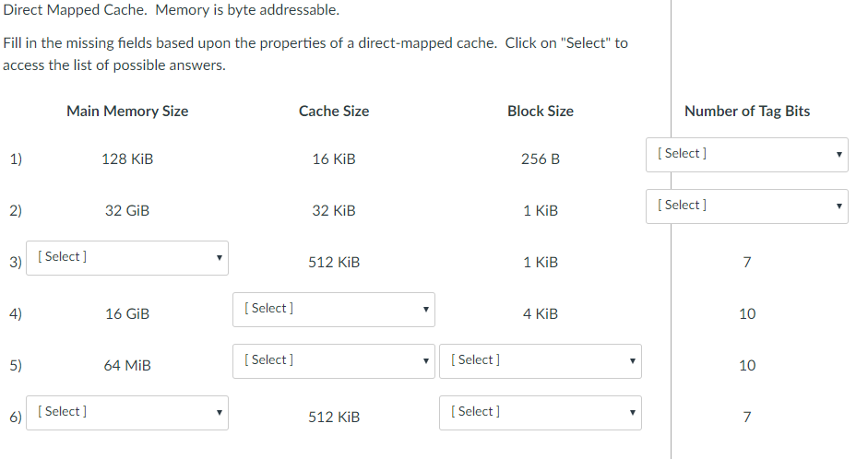Image resolution: width=868 pixels, height=459 pixels.
Task: Expand Main Memory Size select in row 3
Action: [127, 258]
